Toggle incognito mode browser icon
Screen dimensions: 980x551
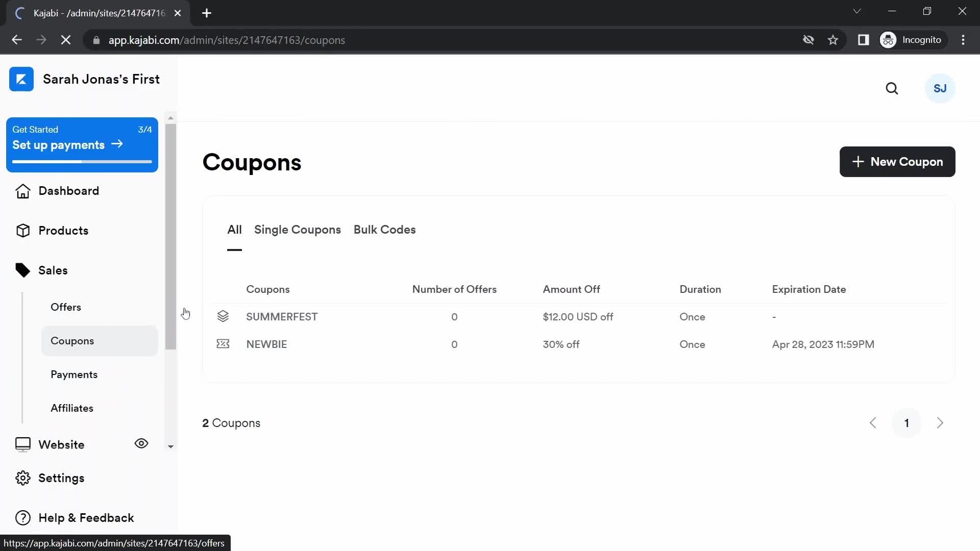coord(889,40)
